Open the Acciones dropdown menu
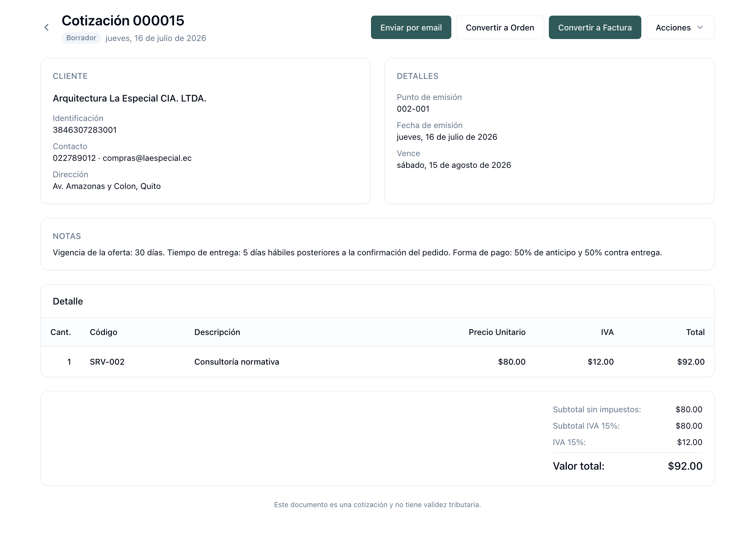Screen dimensions: 756x545 click(680, 27)
